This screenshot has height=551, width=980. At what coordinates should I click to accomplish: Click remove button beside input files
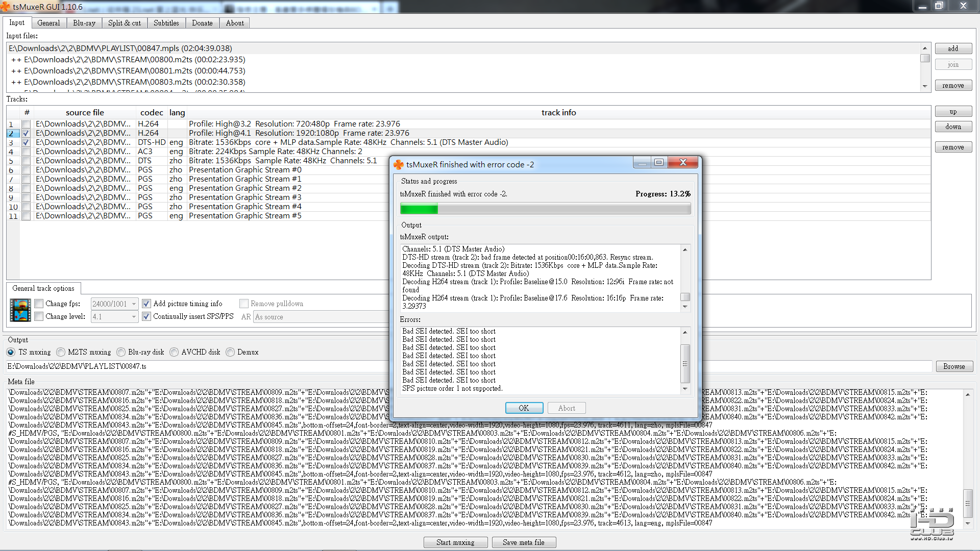(953, 85)
